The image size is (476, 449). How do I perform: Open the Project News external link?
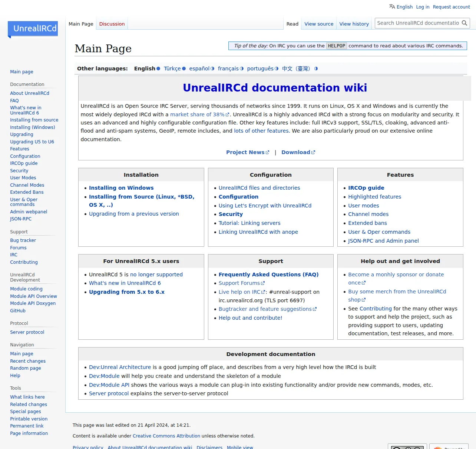click(247, 152)
